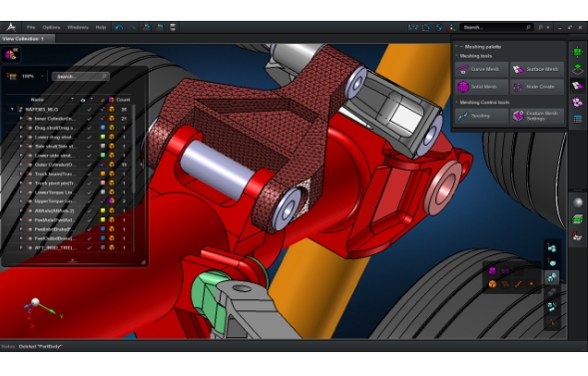Screen dimensions: 588x376
Task: Click the colored nodes triad icon in top bar
Action: pyautogui.click(x=451, y=27)
